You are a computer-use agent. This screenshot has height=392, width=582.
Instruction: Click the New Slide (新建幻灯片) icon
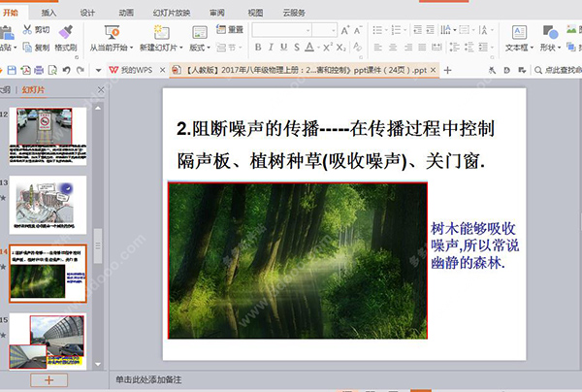click(161, 32)
